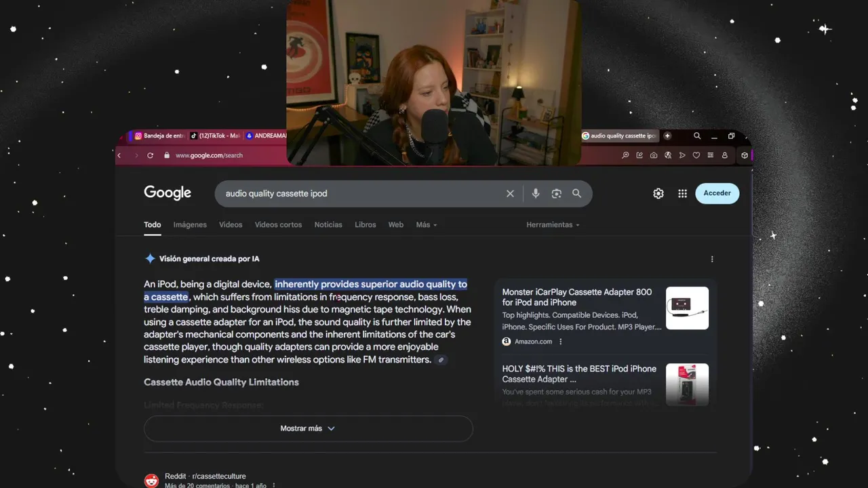Open AI overview three-dot options
868x488 pixels.
coord(712,259)
